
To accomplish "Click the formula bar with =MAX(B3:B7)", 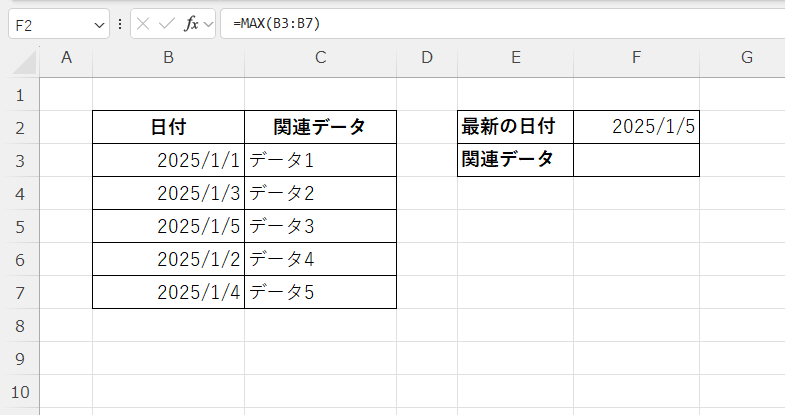I will click(500, 23).
